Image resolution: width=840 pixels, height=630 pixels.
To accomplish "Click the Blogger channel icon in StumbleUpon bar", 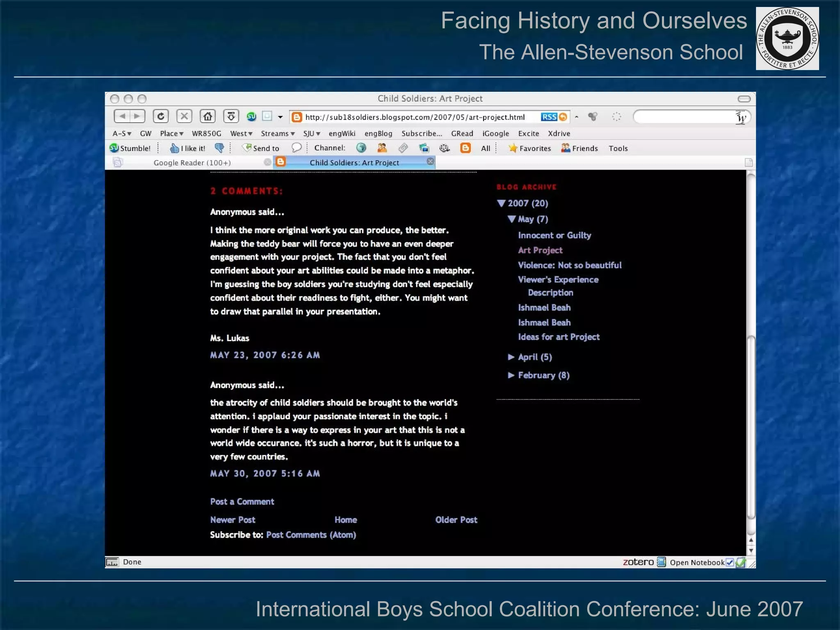I will (465, 148).
